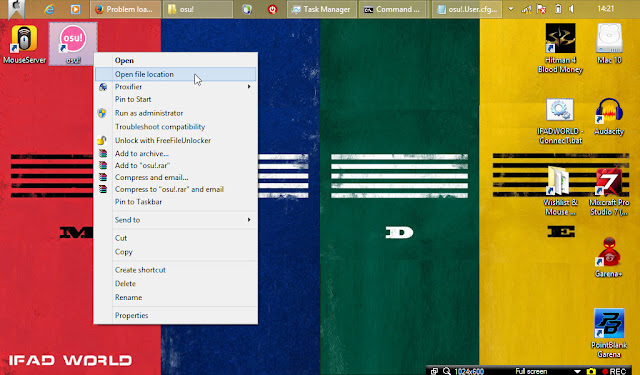
Task: Open the red power icon in taskbar
Action: pyautogui.click(x=272, y=9)
